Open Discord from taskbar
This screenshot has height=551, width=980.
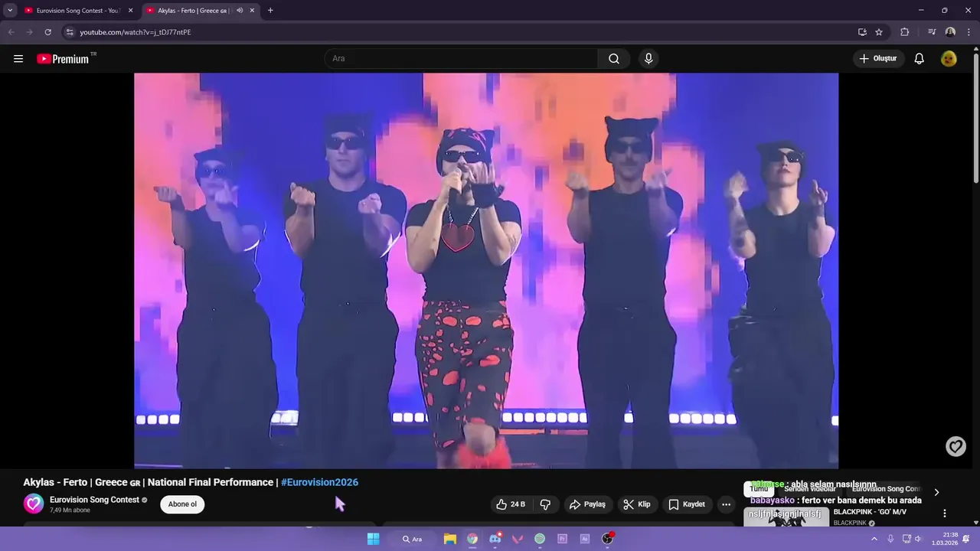(495, 539)
